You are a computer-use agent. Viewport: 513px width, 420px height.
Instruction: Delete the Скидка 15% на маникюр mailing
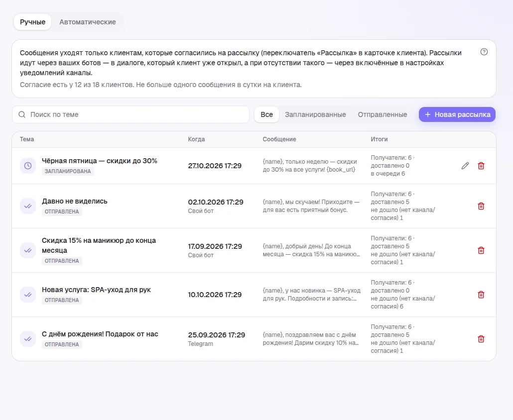[x=481, y=250]
